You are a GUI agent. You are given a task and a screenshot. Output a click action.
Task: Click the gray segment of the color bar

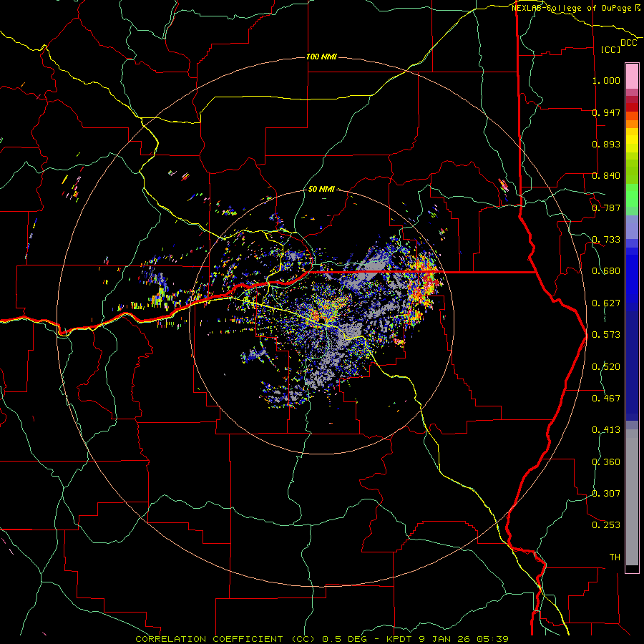click(x=632, y=497)
